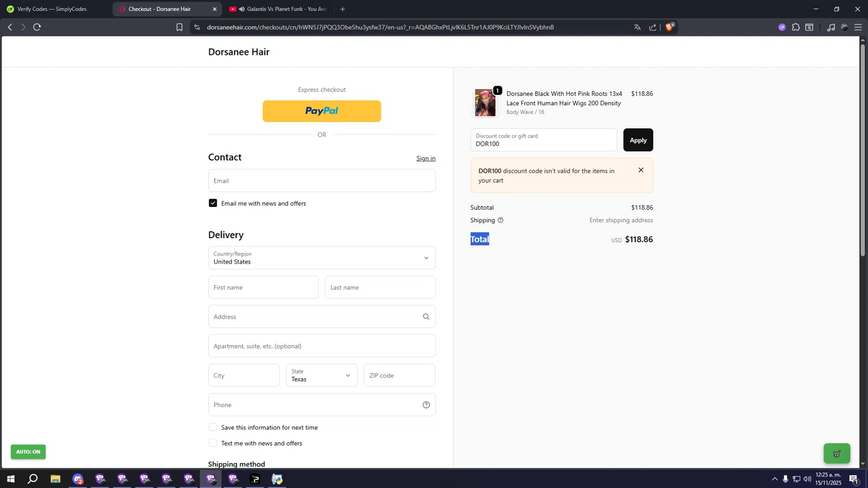
Task: Check Save this information for next time
Action: coord(213,427)
